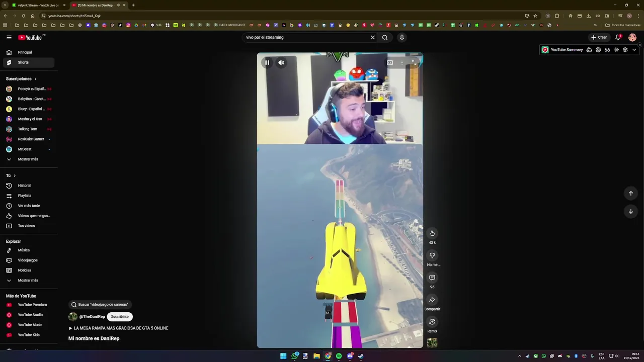Pause the Shorts video
Viewport: 644px width, 362px height.
click(267, 63)
